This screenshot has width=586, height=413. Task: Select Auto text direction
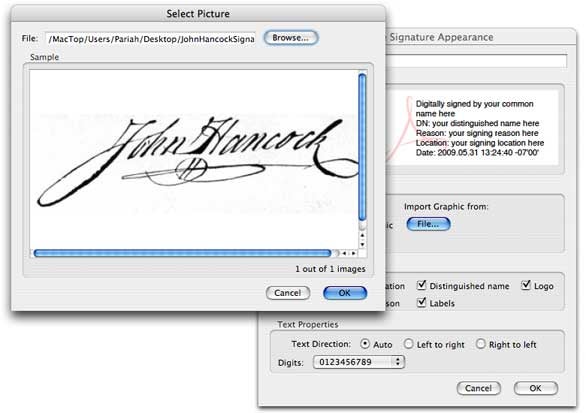[x=365, y=344]
